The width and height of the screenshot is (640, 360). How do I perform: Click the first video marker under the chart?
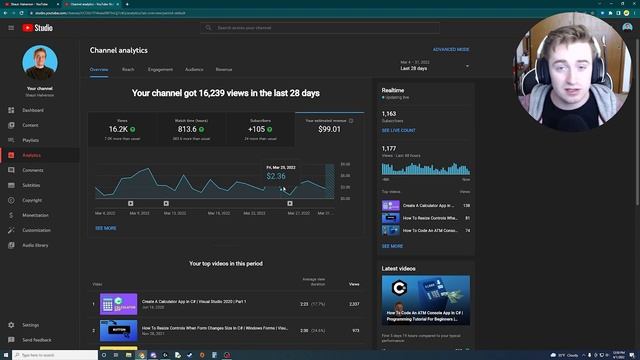click(131, 203)
